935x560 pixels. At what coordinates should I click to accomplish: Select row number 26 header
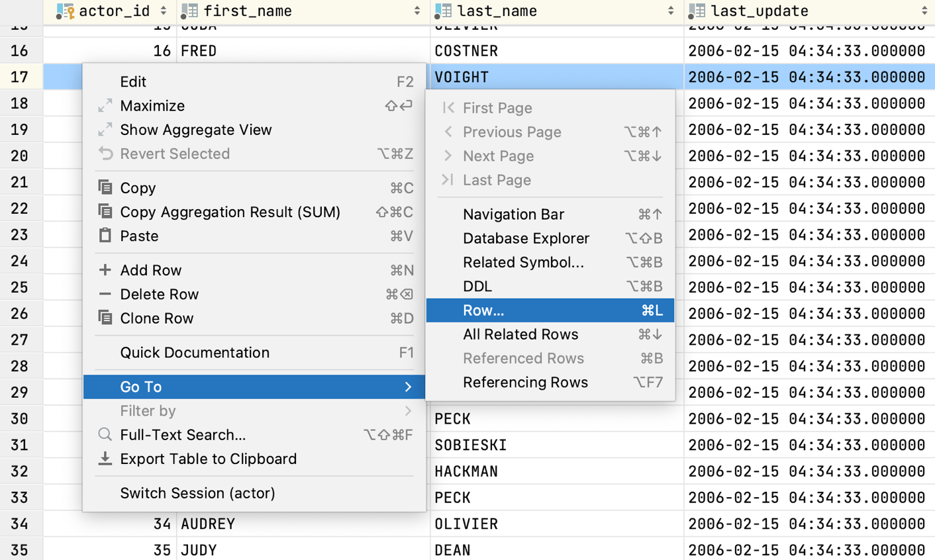coord(21,313)
